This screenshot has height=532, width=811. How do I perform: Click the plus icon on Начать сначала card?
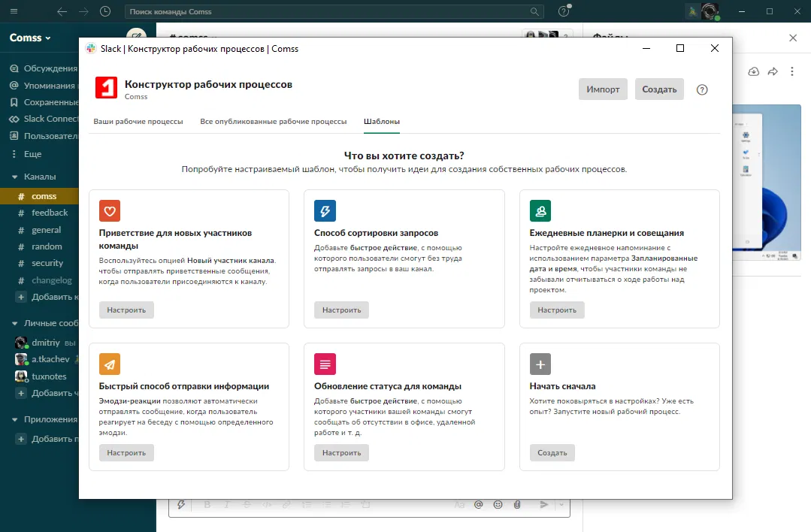pos(540,364)
